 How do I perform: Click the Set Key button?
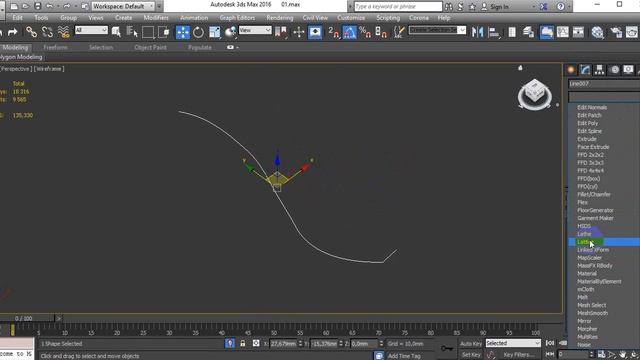tap(471, 355)
